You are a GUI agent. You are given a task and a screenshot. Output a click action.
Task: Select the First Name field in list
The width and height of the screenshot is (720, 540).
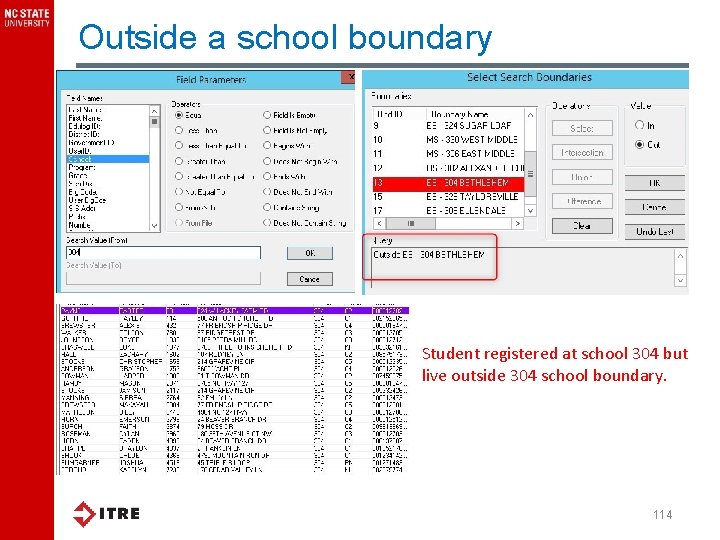click(108, 118)
